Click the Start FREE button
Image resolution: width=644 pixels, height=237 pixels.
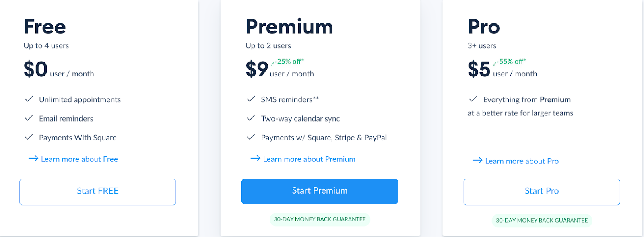click(x=97, y=192)
